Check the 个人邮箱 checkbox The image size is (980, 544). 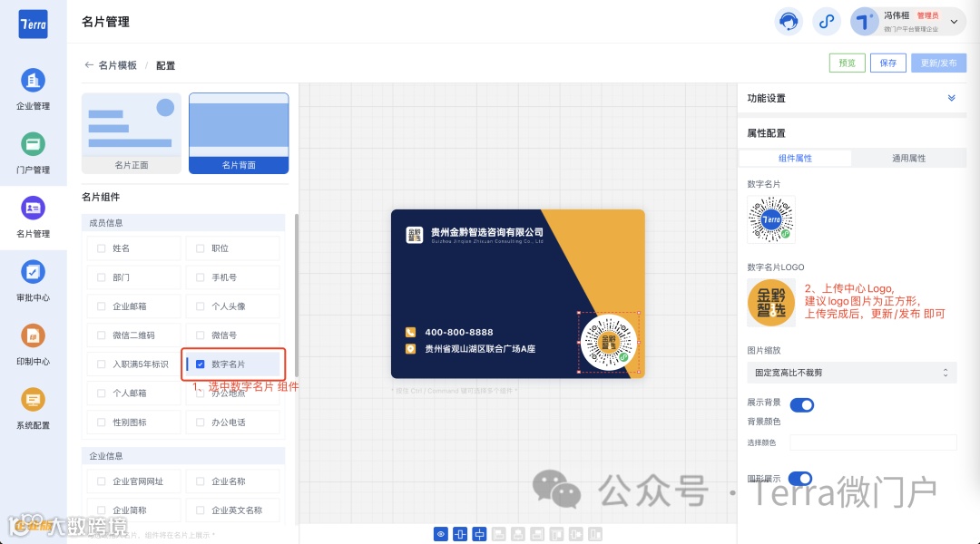[102, 393]
